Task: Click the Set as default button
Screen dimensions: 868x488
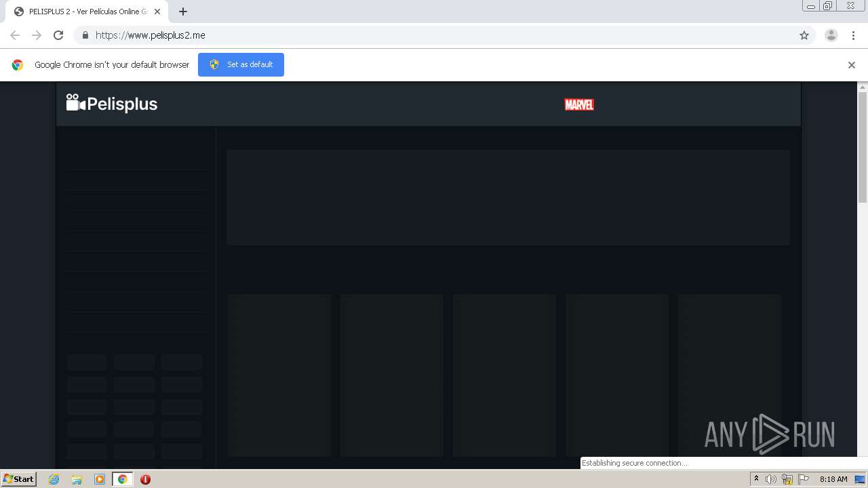Action: point(241,64)
